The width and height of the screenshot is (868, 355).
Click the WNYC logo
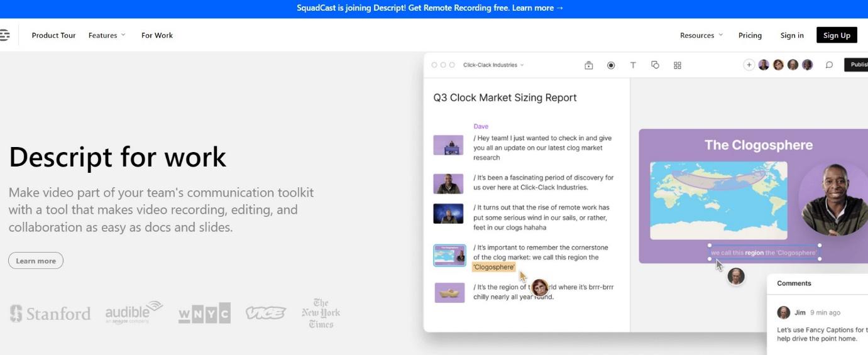click(x=204, y=313)
